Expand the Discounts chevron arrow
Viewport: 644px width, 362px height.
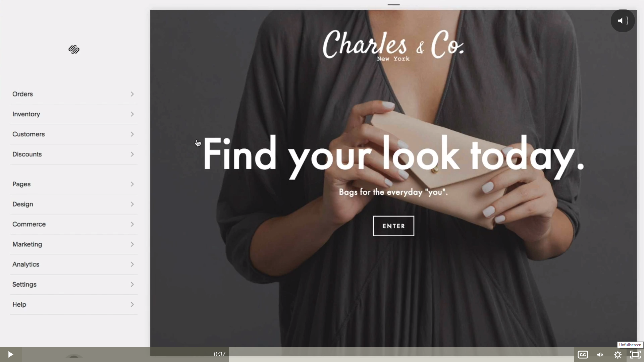coord(132,154)
